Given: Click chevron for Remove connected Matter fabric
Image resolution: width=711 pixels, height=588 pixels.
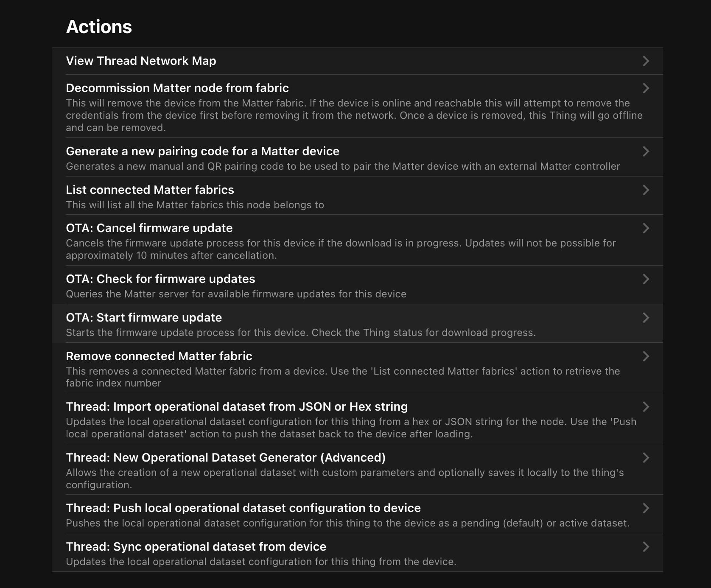Looking at the screenshot, I should (646, 356).
